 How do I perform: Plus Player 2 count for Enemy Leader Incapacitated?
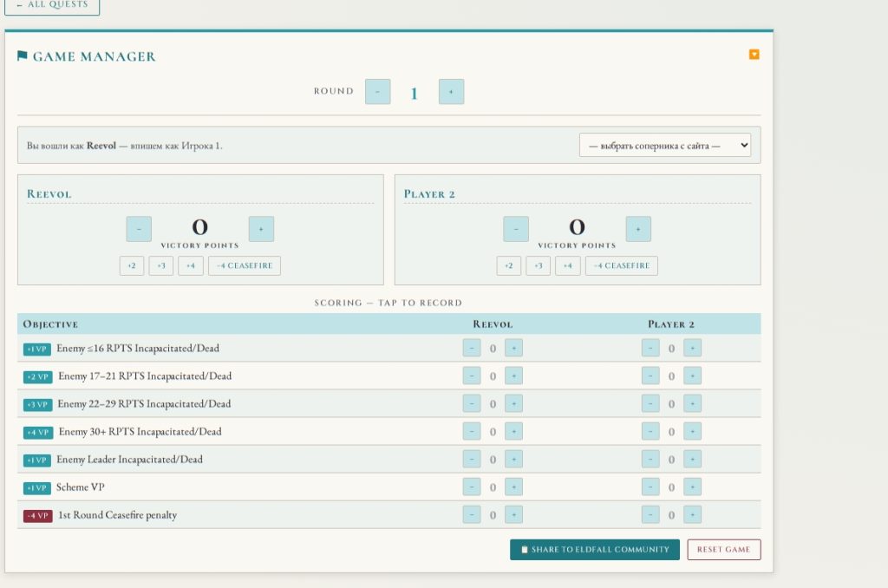click(692, 459)
